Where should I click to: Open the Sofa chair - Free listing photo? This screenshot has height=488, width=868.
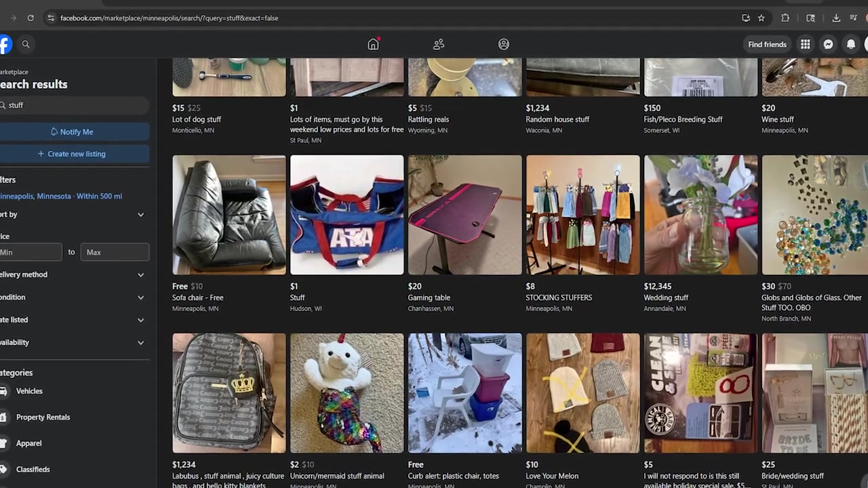point(229,215)
